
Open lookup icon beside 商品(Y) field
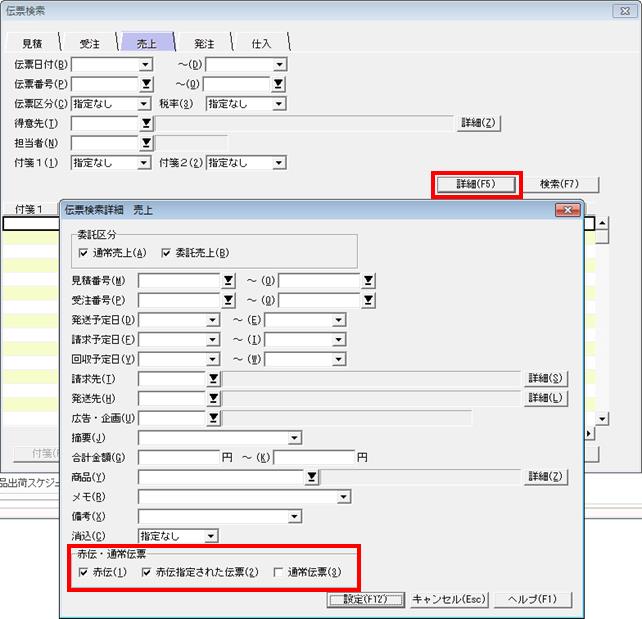coord(312,477)
